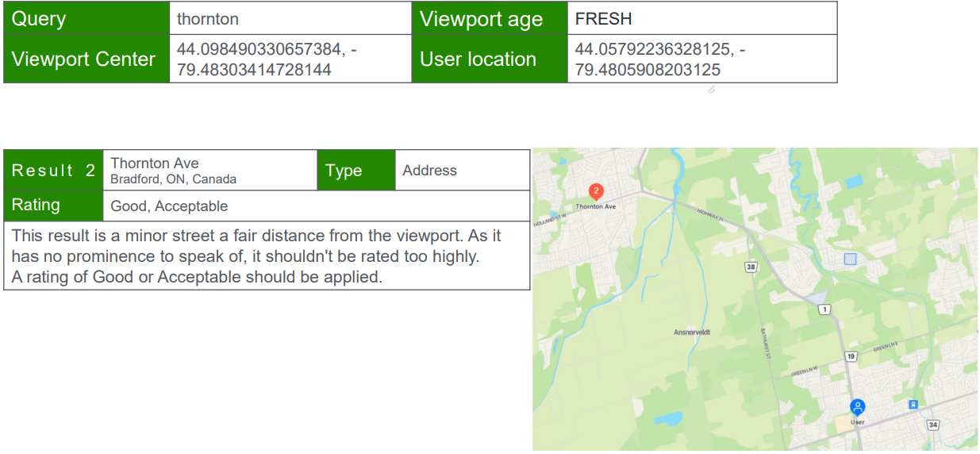980x454 pixels.
Task: Click the User location coordinates cell
Action: (701, 60)
